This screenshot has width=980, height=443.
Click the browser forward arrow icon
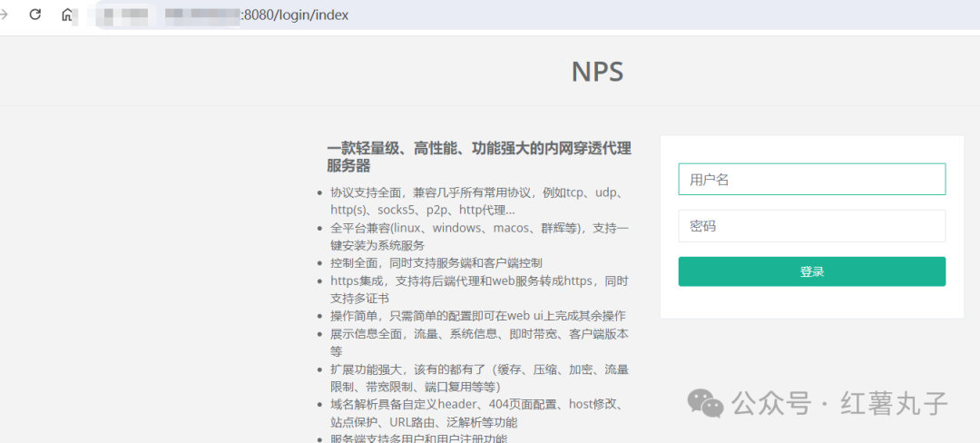(5, 15)
